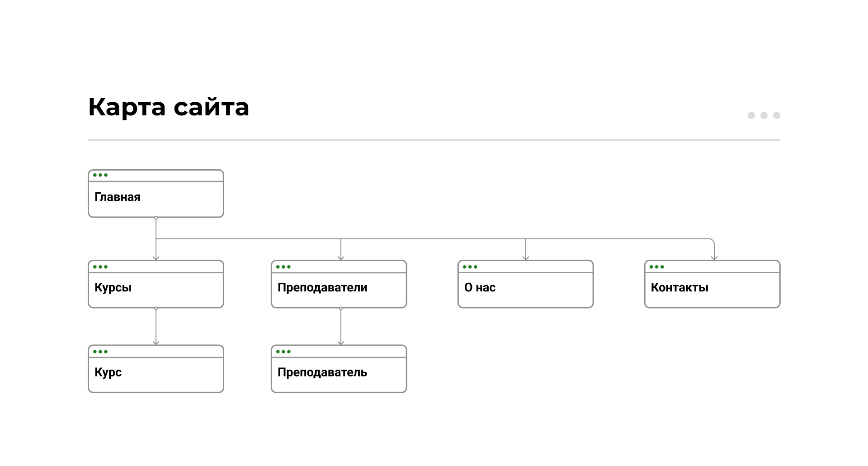Click connector node below the Главная card

click(156, 218)
